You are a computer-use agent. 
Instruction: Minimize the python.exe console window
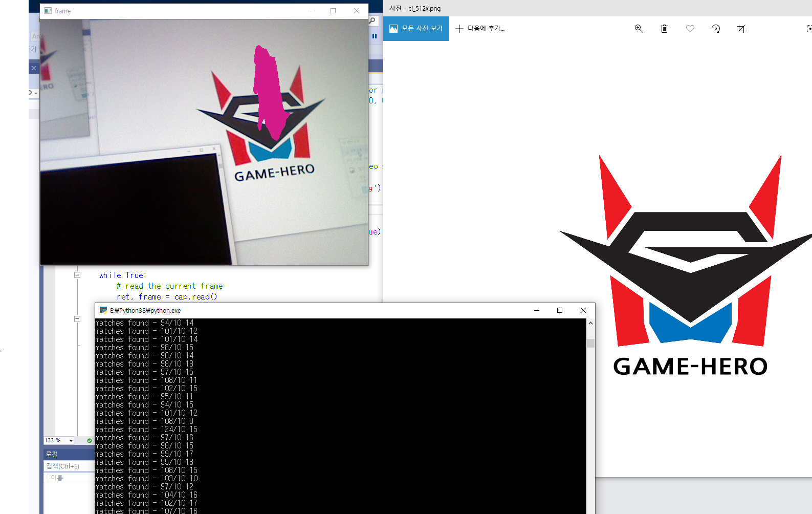537,310
